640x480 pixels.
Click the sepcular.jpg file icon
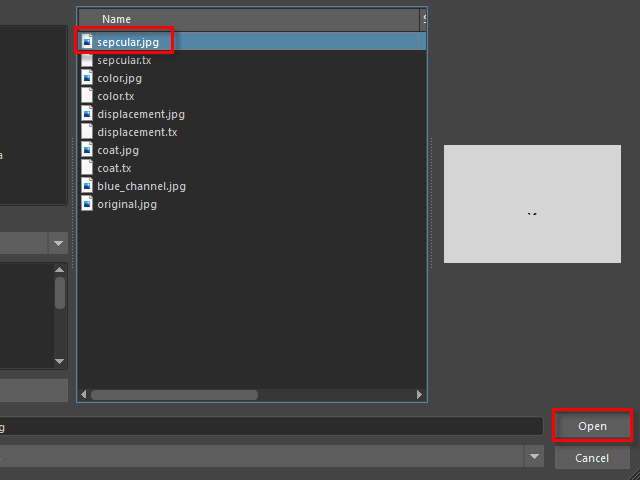point(87,42)
